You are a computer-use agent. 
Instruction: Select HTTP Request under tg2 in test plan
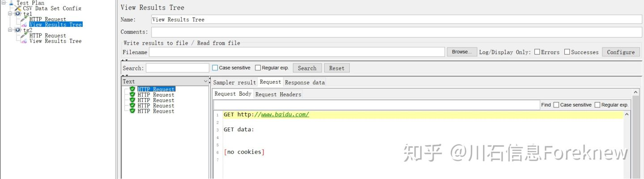(x=47, y=35)
